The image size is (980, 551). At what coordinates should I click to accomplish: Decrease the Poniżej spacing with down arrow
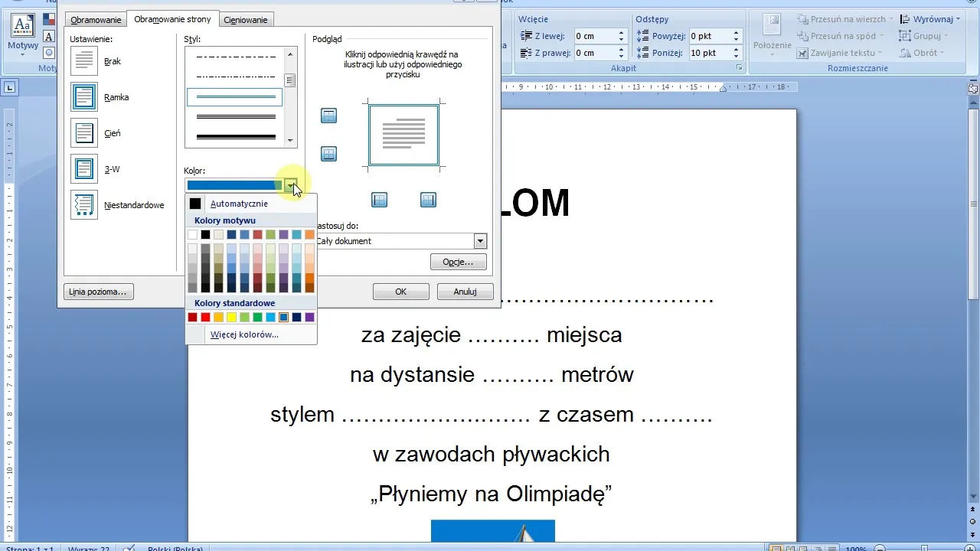tap(737, 57)
